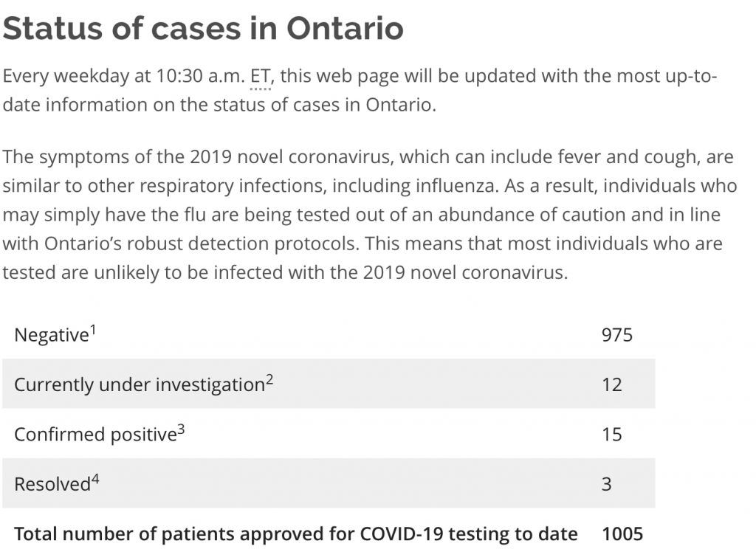Click the "Status of cases in Ontario" heading
The width and height of the screenshot is (756, 549).
pyautogui.click(x=203, y=28)
